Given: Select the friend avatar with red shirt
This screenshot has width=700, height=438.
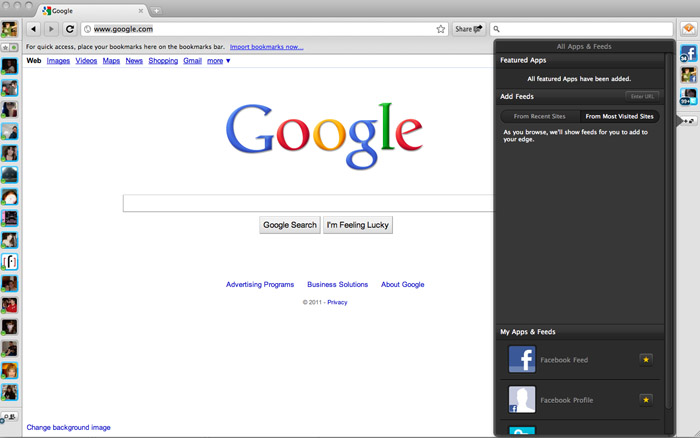Looking at the screenshot, I should pos(10,305).
